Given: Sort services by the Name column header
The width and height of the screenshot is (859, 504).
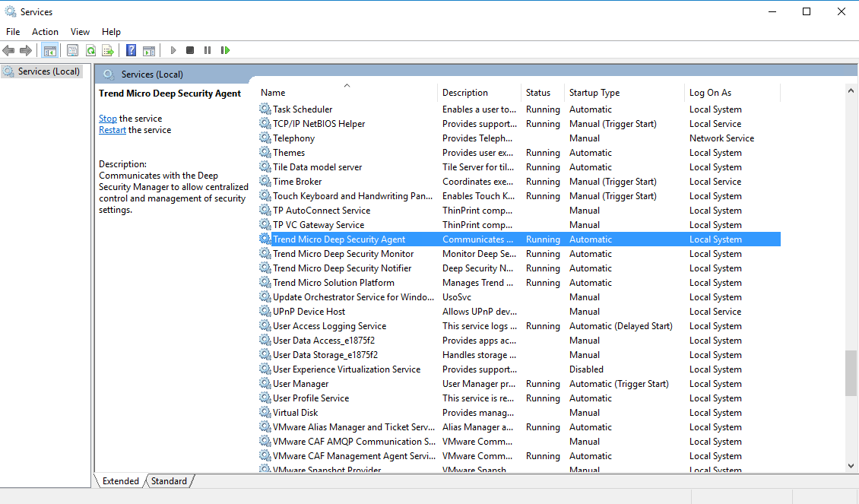Looking at the screenshot, I should (273, 93).
